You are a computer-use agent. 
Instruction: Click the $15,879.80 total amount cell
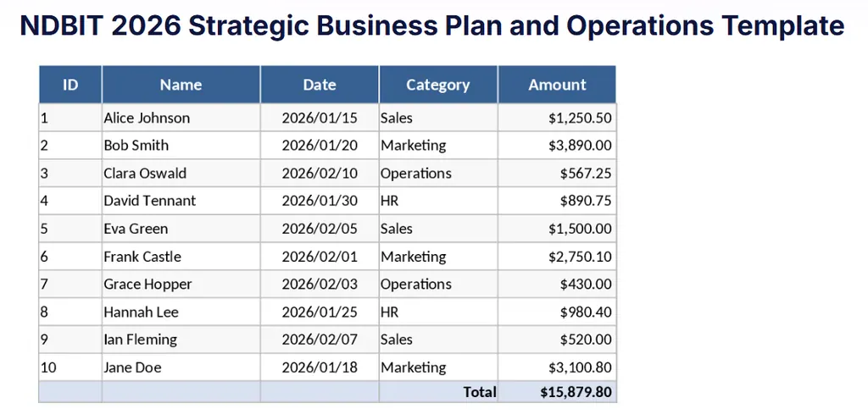coord(576,392)
